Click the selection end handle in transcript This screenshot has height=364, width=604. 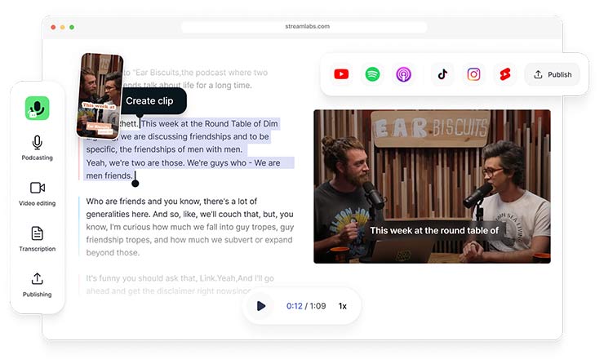pos(135,183)
